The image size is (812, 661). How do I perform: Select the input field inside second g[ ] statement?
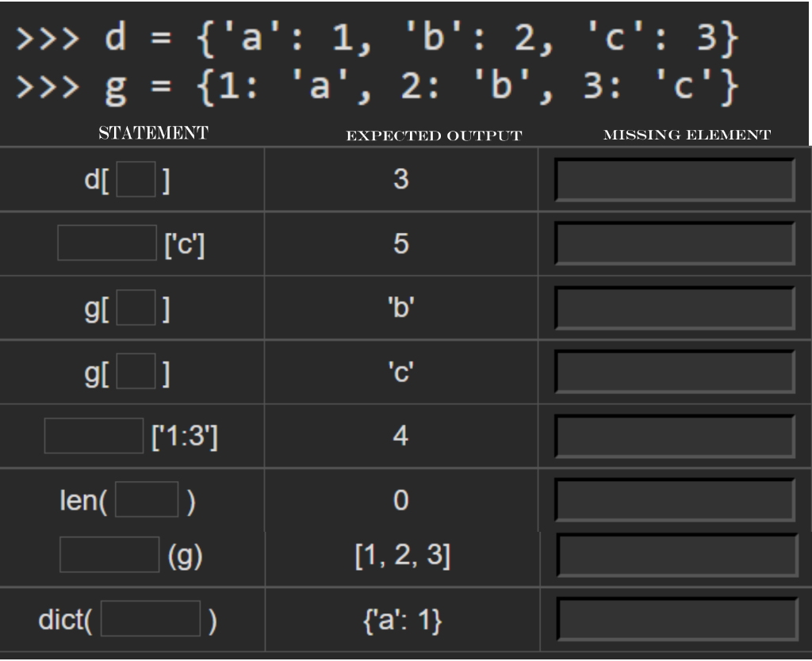coord(136,373)
